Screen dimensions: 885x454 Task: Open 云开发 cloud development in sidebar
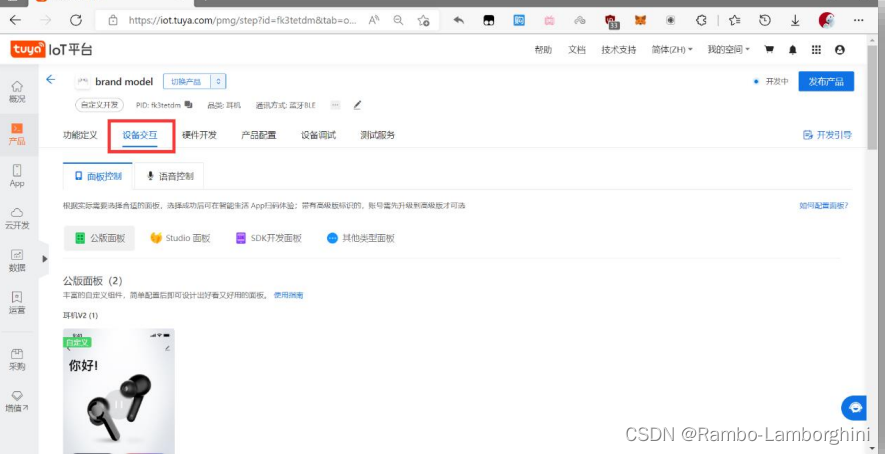pos(17,219)
